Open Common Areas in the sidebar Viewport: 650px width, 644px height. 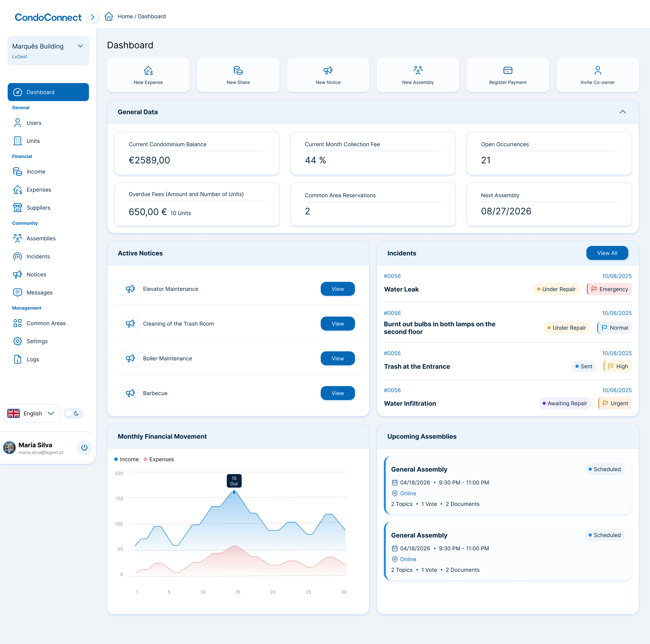click(48, 323)
